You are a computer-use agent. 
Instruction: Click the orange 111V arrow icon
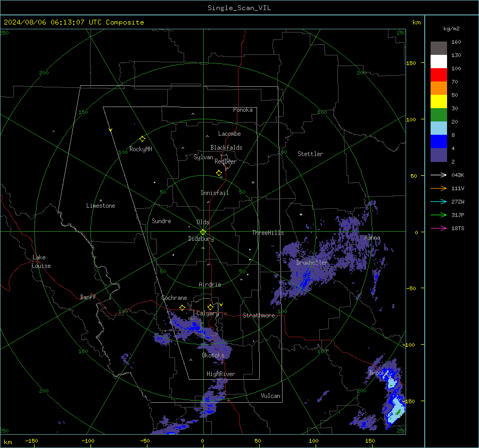pyautogui.click(x=439, y=189)
